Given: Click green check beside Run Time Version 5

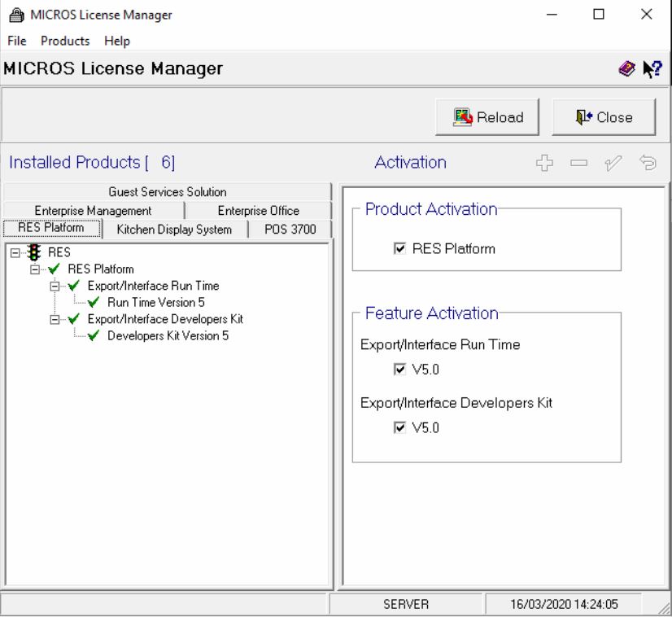Looking at the screenshot, I should (x=94, y=302).
